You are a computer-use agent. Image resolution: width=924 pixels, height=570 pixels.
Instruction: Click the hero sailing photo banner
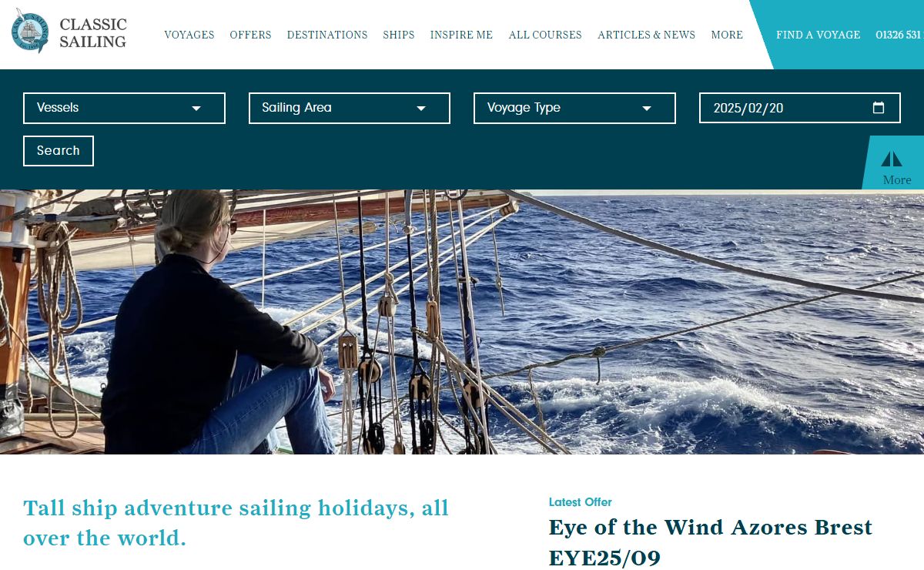[x=462, y=322]
